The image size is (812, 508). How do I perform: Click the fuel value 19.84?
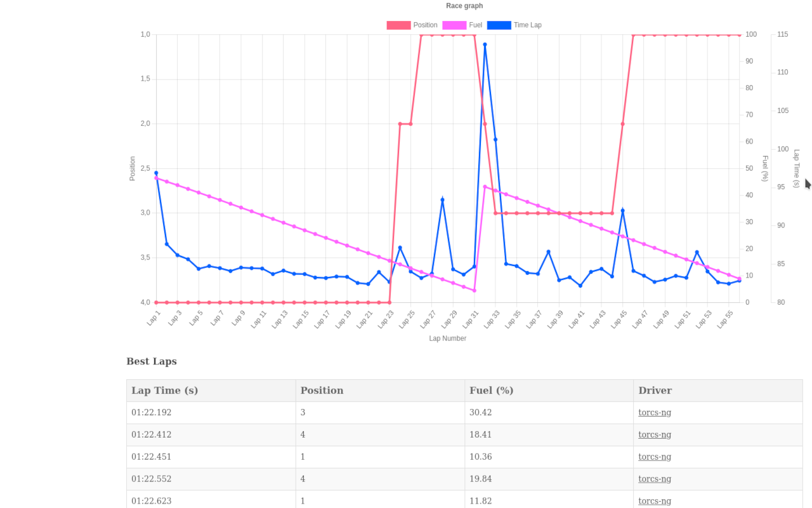pos(481,479)
